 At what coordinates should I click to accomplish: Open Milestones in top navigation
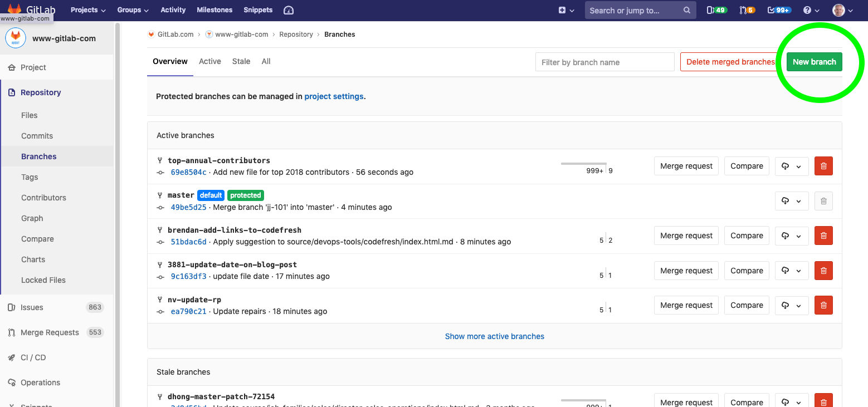click(214, 10)
